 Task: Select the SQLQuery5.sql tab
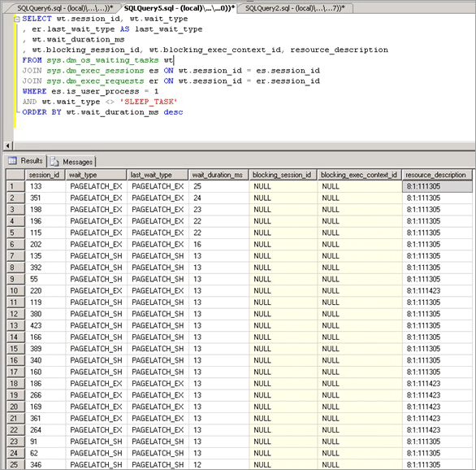pyautogui.click(x=179, y=8)
